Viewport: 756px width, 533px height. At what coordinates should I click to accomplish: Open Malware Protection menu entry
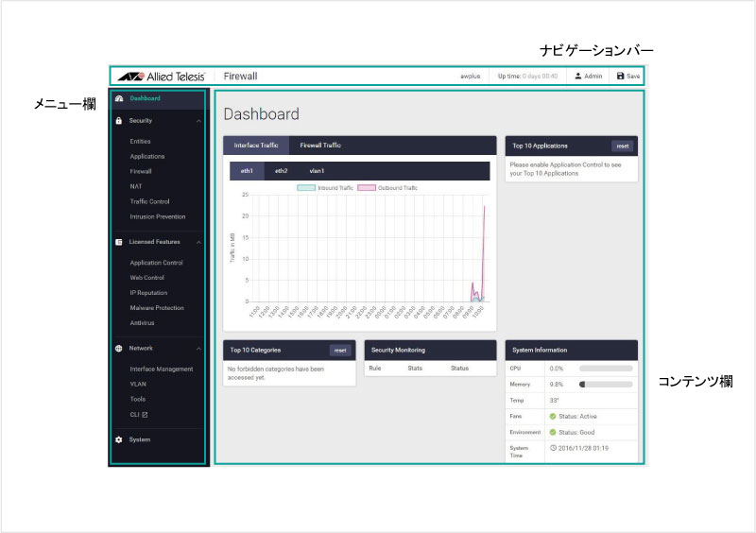point(157,308)
